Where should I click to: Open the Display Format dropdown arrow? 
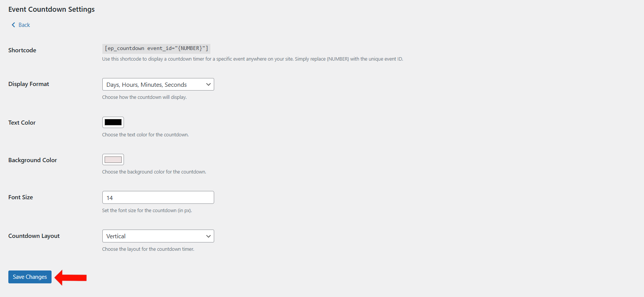pyautogui.click(x=208, y=84)
